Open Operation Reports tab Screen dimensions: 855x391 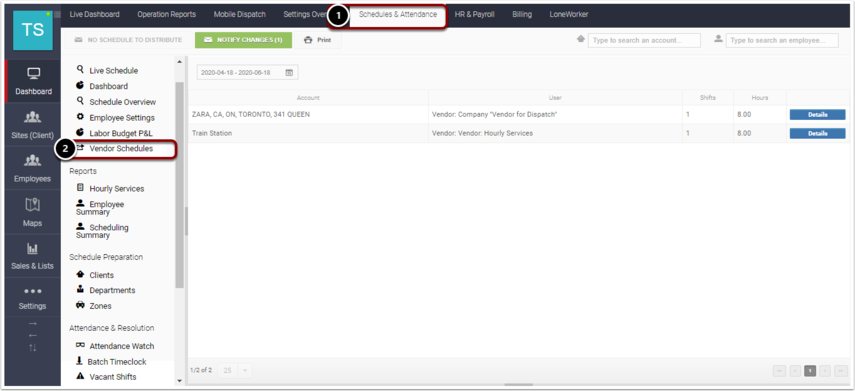pos(166,14)
